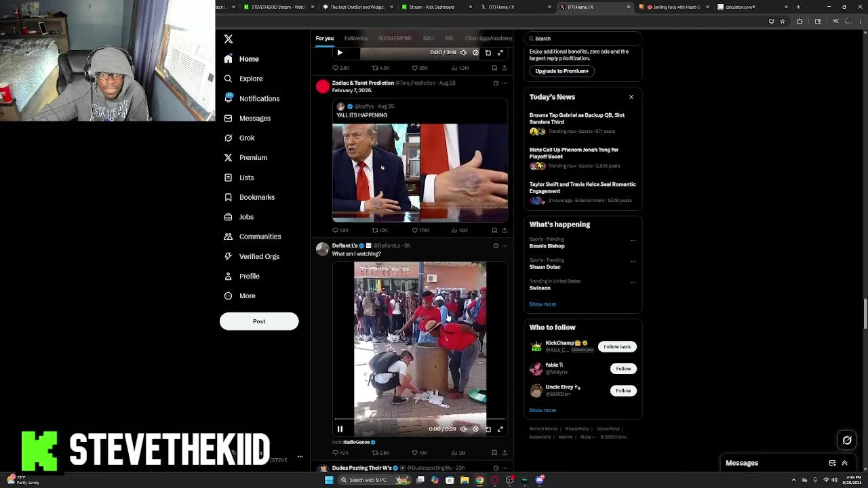
Task: Switch to the ChatniggaAkademy tab
Action: (488, 39)
